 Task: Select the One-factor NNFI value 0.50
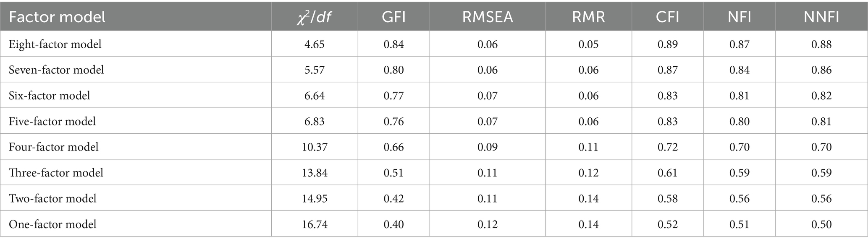point(821,224)
